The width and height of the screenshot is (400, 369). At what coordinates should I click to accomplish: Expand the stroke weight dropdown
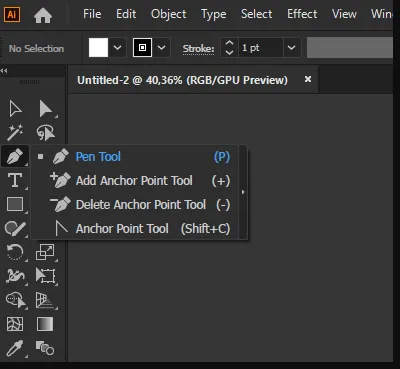tap(292, 48)
